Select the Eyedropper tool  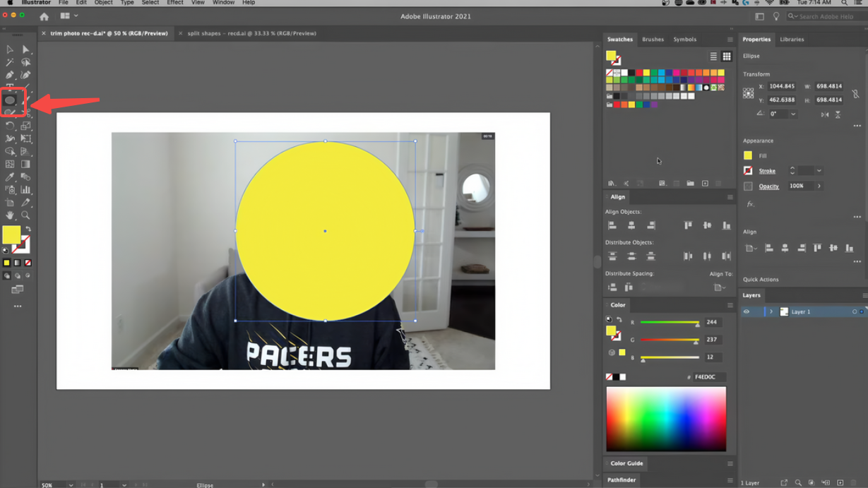(10, 177)
